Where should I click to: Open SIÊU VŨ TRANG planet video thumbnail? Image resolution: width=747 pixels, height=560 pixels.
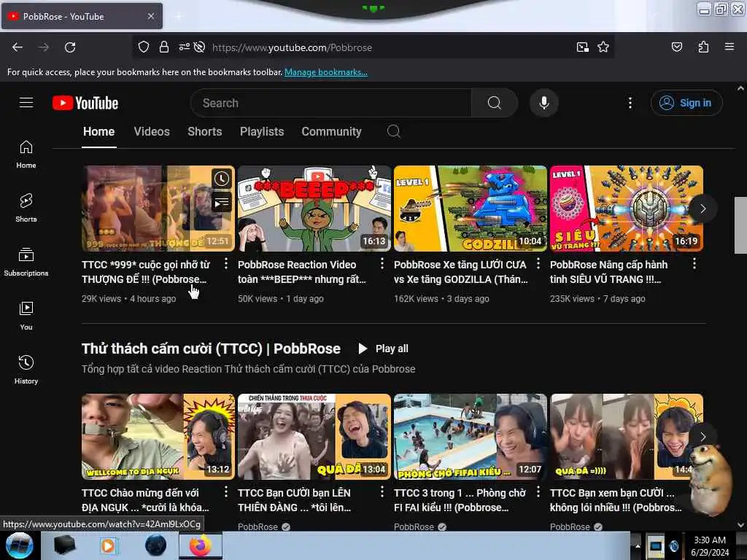[x=627, y=209]
